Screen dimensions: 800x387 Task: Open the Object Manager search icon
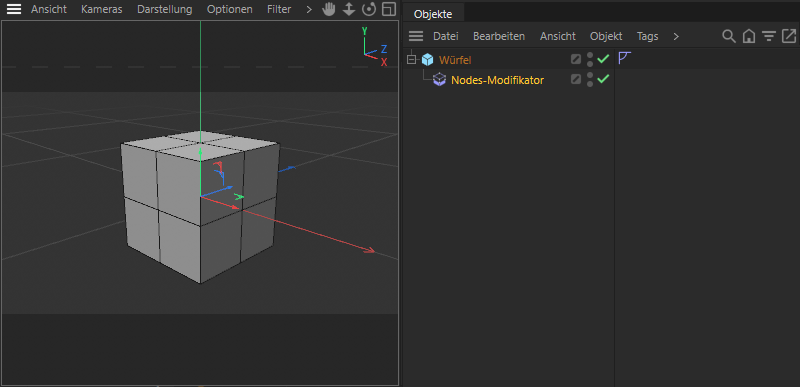[x=729, y=36]
